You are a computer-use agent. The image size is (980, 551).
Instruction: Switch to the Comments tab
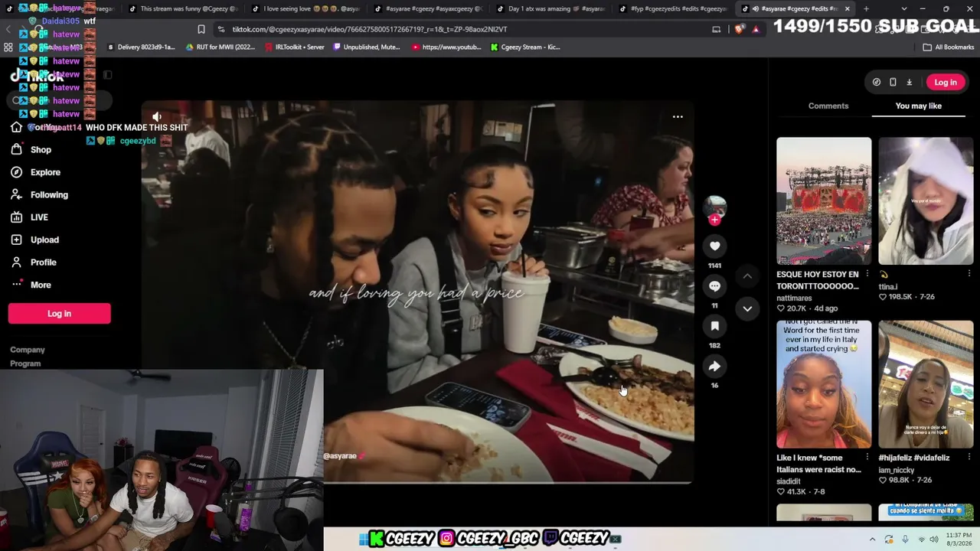(x=828, y=106)
